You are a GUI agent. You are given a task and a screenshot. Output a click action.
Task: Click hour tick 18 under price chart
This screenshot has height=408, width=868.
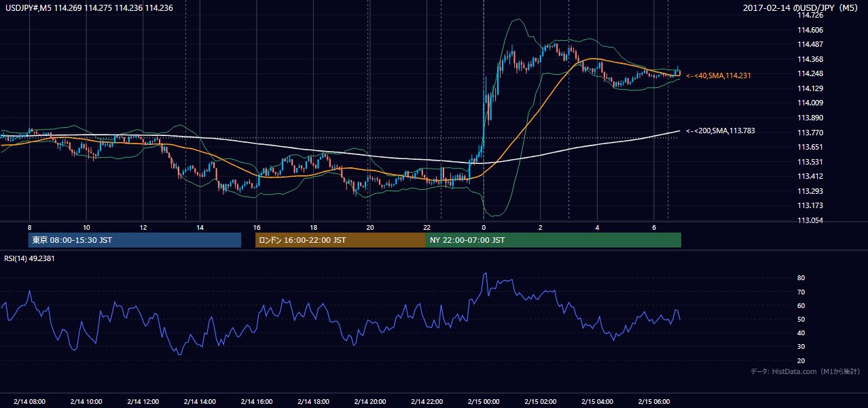tap(313, 227)
